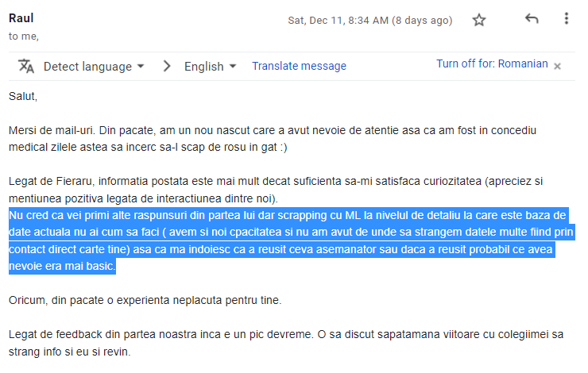Click the Translate message link

tap(299, 66)
